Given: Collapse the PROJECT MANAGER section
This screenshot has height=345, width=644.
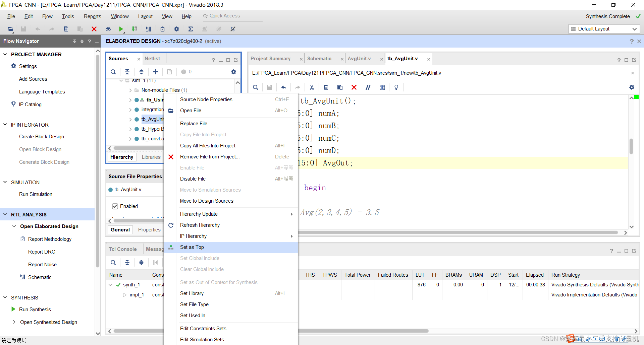Looking at the screenshot, I should pyautogui.click(x=5, y=54).
